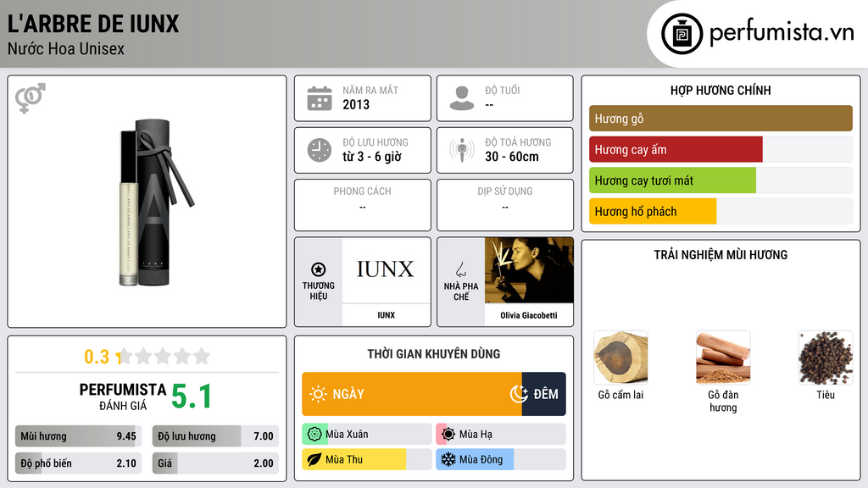Click the Mùa Hạ season bar
Viewport: 868px width, 488px height.
click(x=501, y=435)
